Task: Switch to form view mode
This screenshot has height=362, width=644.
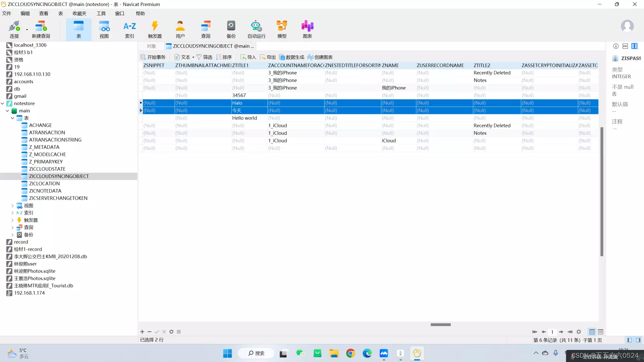Action: tap(601, 332)
